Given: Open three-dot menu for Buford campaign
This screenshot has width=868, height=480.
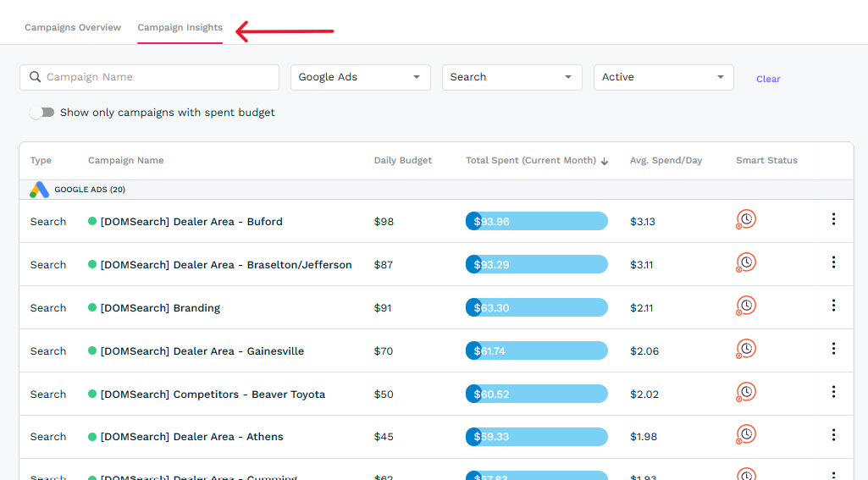Looking at the screenshot, I should [x=833, y=219].
